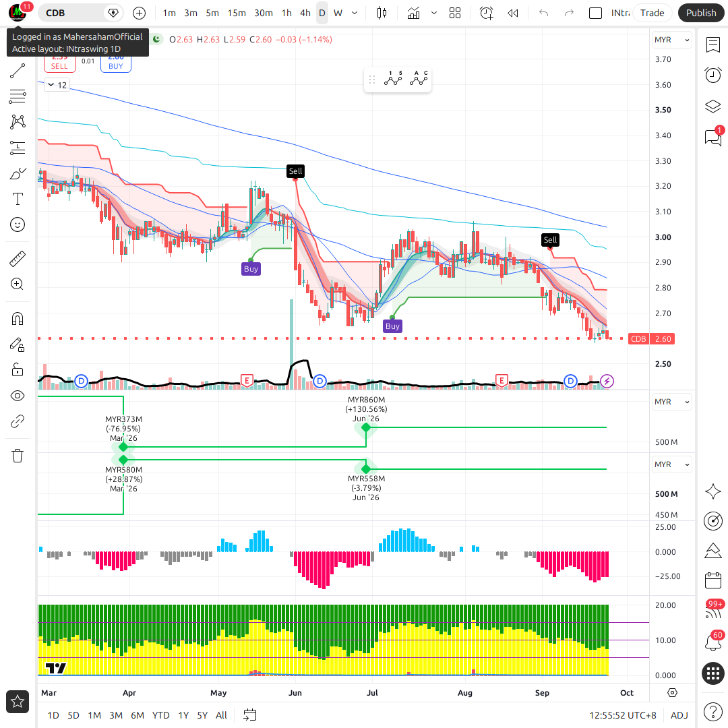728x728 pixels.
Task: Activate the zoom in tool
Action: pyautogui.click(x=18, y=284)
